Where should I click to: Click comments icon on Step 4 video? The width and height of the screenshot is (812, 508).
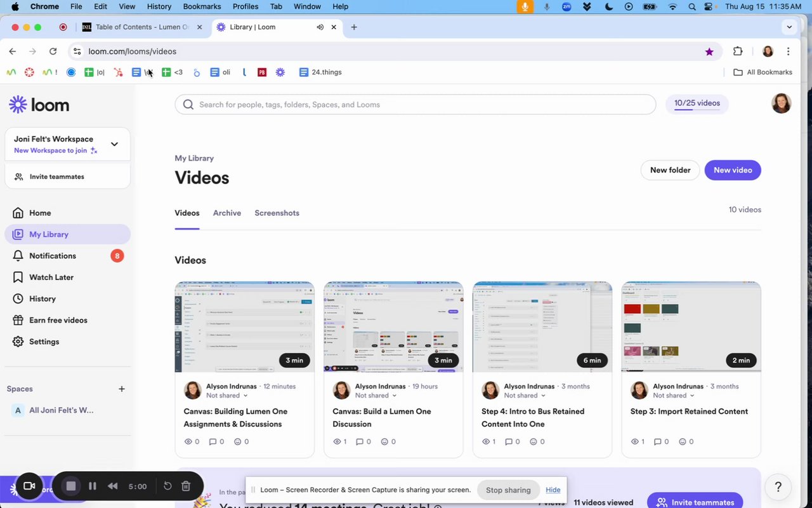coord(509,441)
